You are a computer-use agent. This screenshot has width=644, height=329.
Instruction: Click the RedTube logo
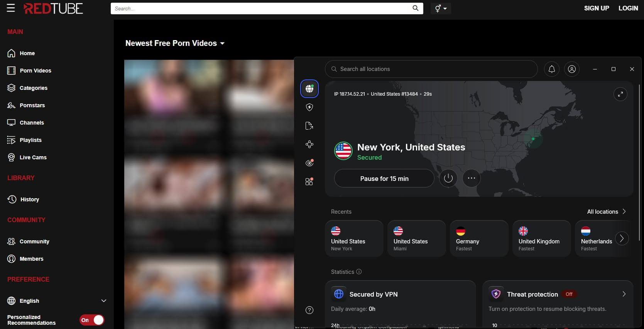(x=53, y=8)
